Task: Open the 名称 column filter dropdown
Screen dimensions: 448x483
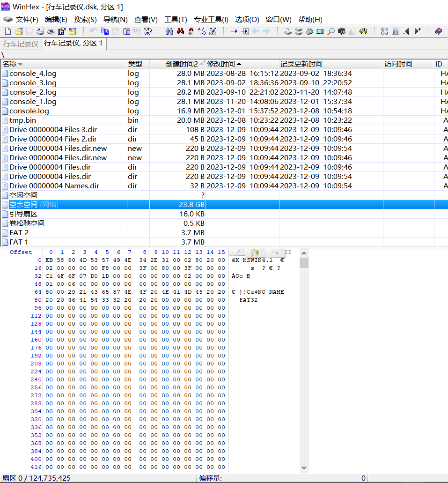Action: 21,64
